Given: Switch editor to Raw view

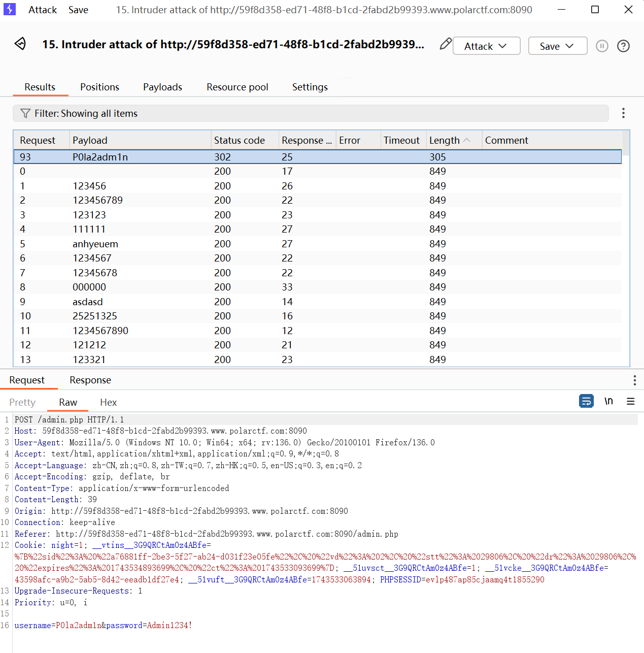Looking at the screenshot, I should click(68, 402).
